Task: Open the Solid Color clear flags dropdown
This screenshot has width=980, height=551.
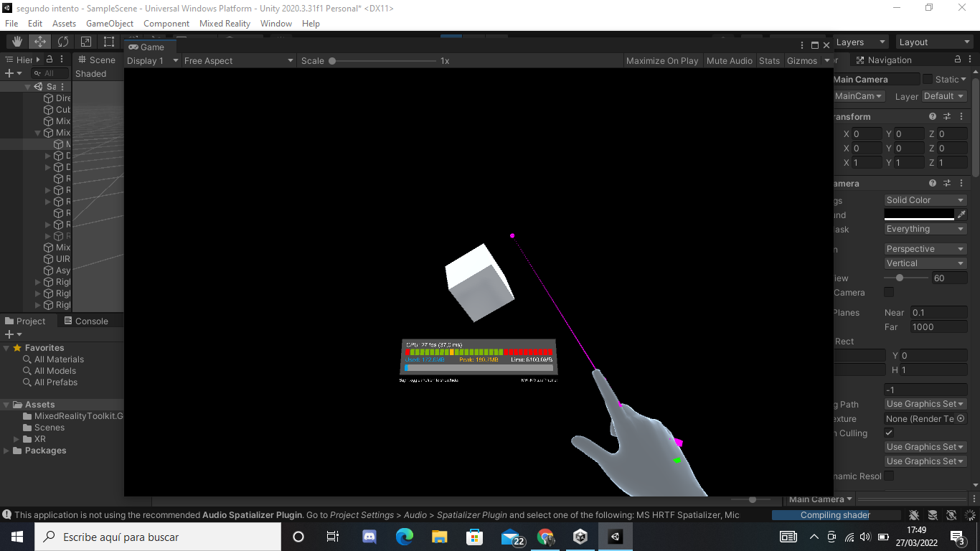Action: [x=925, y=200]
